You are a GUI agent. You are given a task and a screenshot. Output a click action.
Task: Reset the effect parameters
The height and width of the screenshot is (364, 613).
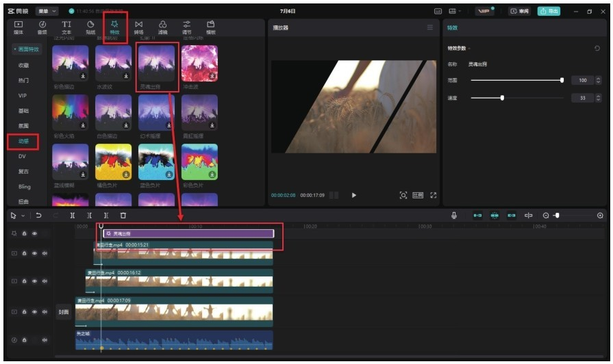point(597,49)
